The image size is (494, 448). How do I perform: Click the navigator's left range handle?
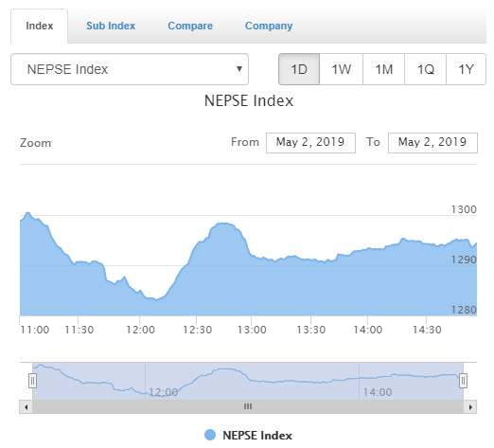32,381
